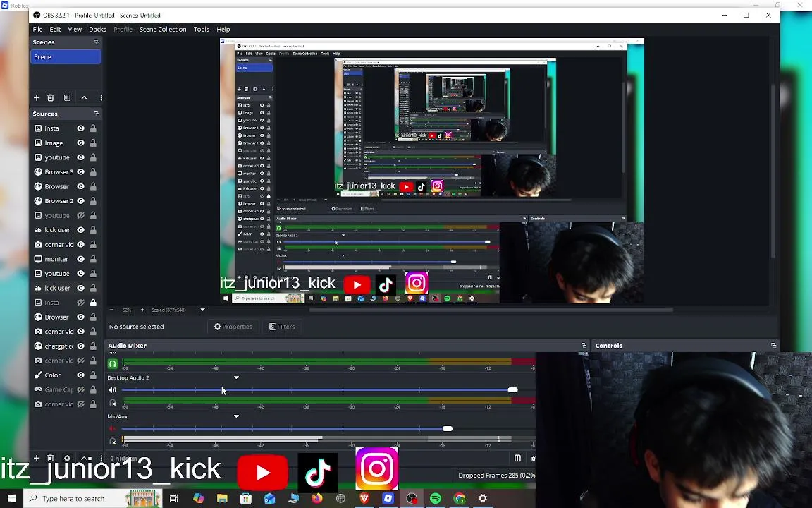Move the scene up with the arrow icon
Viewport: 812px width, 508px height.
84,97
